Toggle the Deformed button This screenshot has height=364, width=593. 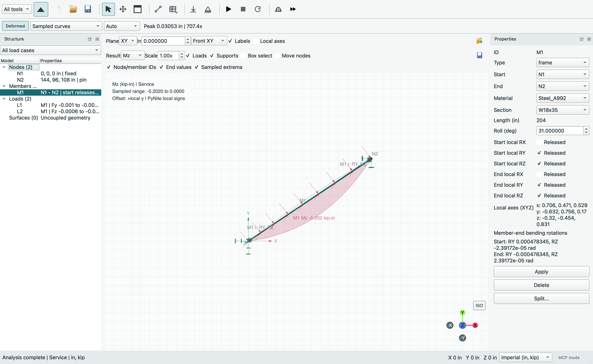click(15, 26)
